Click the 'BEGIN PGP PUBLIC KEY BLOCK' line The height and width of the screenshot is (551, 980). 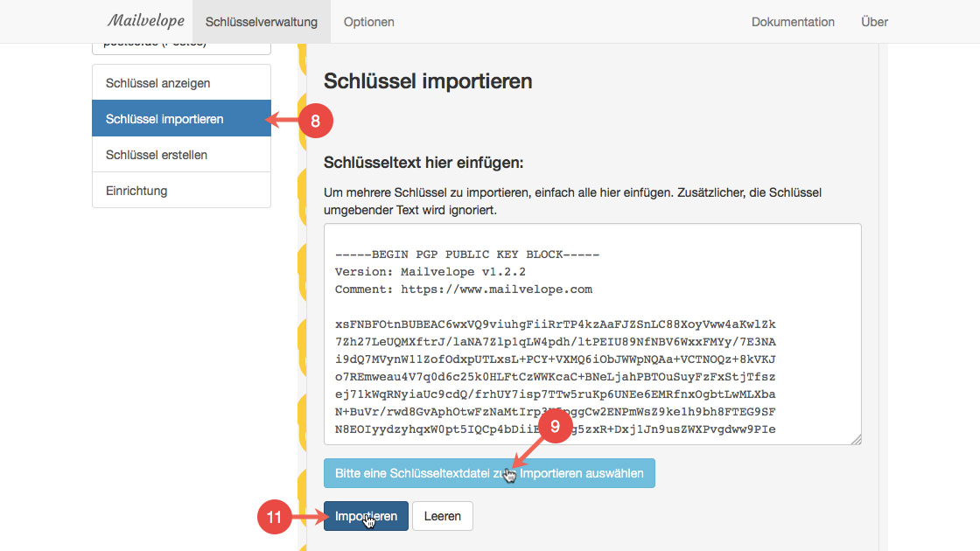coord(467,255)
